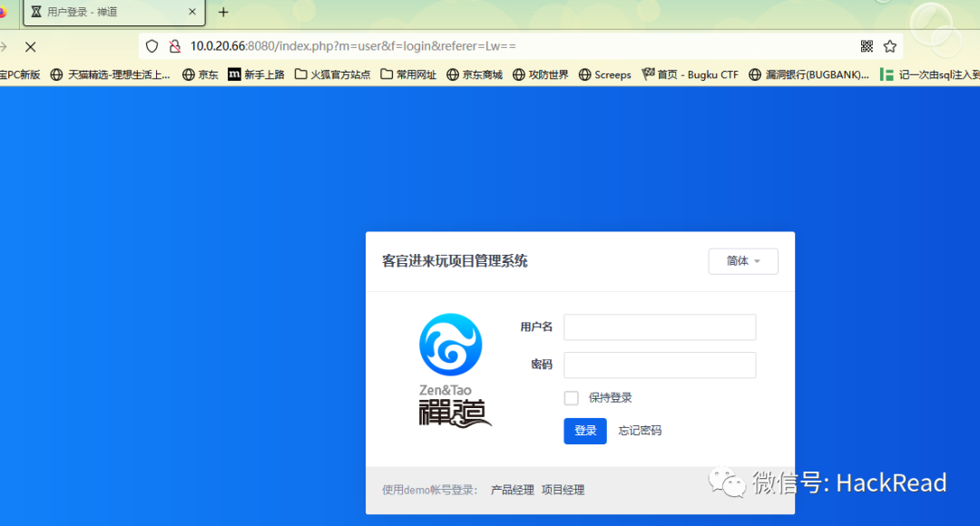The height and width of the screenshot is (526, 980).
Task: Select the 用户登录 - 禅道 browser tab
Action: [114, 13]
